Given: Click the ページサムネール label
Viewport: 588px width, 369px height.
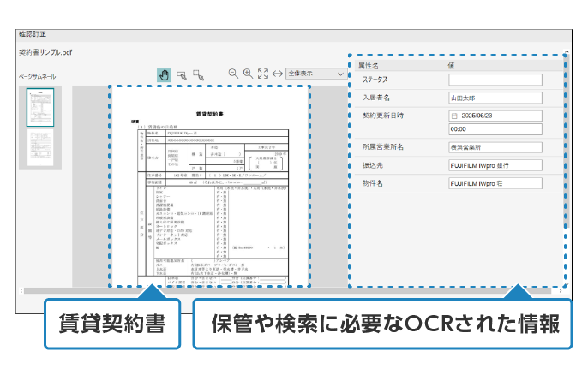Looking at the screenshot, I should pyautogui.click(x=38, y=77).
